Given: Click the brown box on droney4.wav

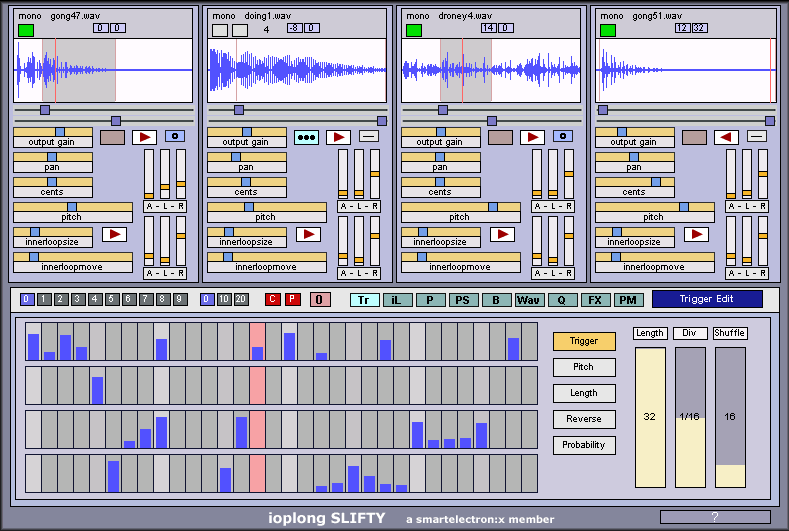Looking at the screenshot, I should click(500, 136).
